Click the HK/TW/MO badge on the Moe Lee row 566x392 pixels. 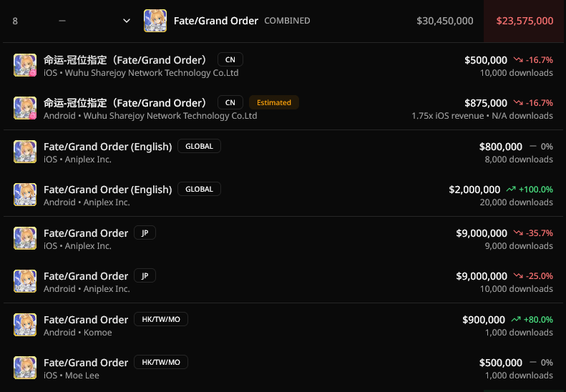pyautogui.click(x=161, y=363)
